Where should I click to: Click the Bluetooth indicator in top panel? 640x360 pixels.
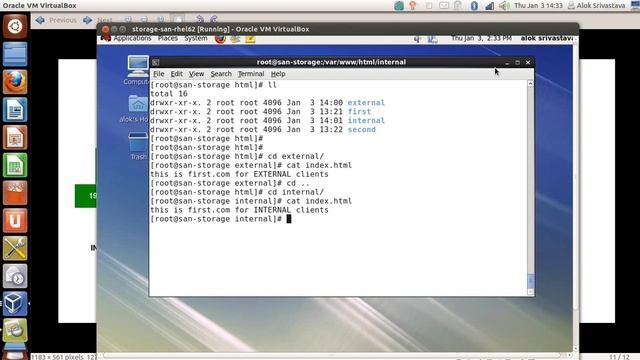[x=474, y=6]
